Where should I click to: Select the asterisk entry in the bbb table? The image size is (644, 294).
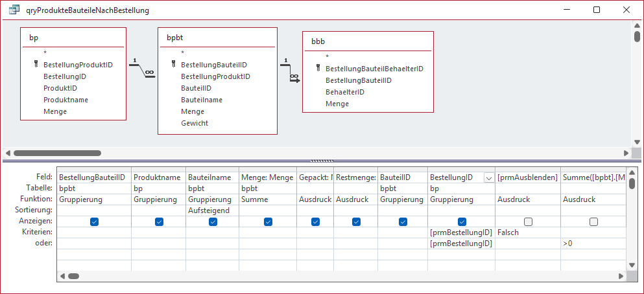[328, 56]
